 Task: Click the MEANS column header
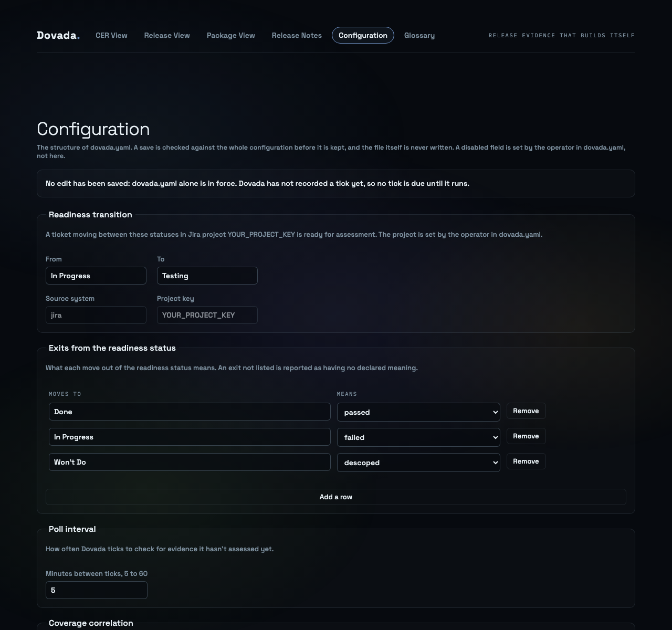347,394
